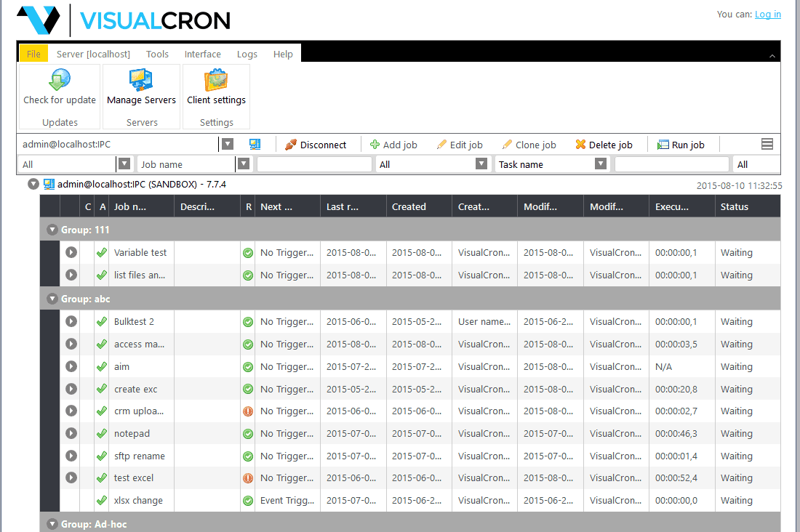Open the Client settings icon
The width and height of the screenshot is (800, 532).
(216, 79)
